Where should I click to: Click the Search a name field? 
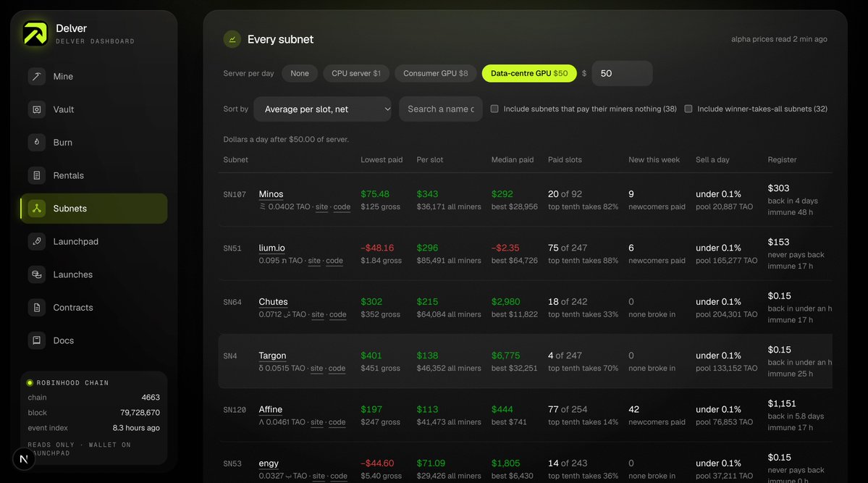441,109
